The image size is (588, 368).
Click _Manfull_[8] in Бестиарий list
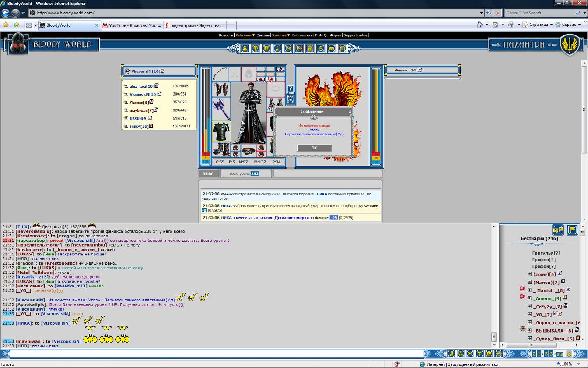click(x=549, y=290)
